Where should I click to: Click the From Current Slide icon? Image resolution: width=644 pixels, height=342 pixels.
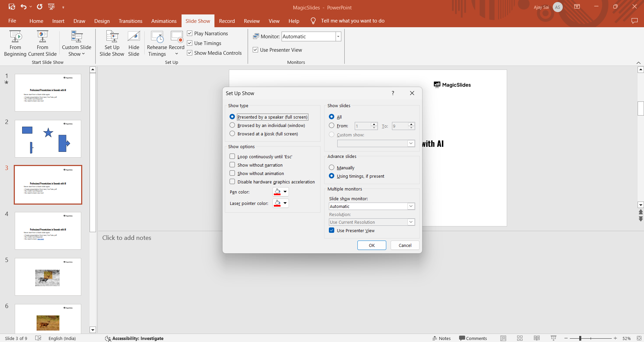(x=42, y=37)
